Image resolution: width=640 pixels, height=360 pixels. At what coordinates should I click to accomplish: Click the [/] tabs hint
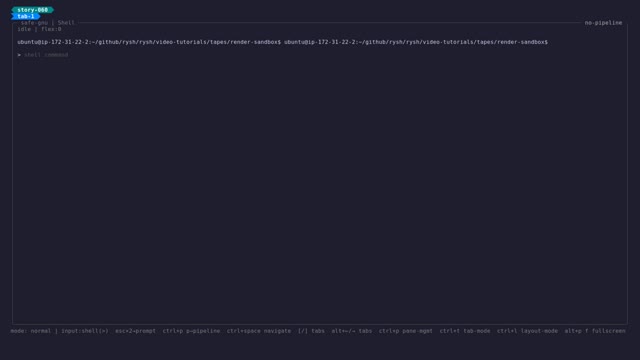pos(311,331)
